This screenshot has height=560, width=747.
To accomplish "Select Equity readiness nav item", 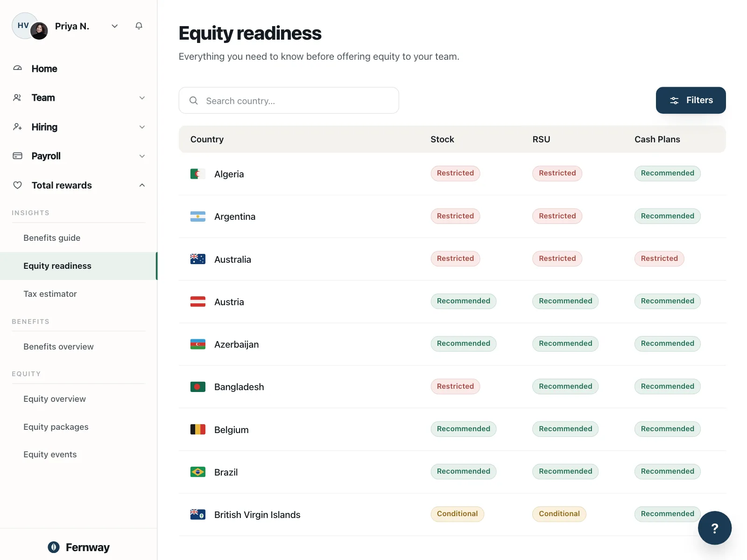I will click(78, 266).
